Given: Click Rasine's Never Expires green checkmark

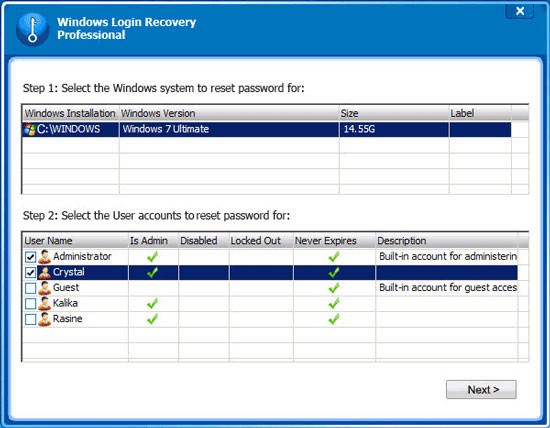Looking at the screenshot, I should click(x=334, y=319).
